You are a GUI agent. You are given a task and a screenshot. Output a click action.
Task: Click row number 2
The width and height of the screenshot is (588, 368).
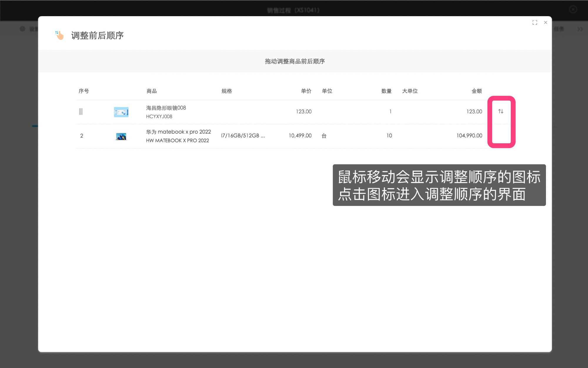click(82, 136)
